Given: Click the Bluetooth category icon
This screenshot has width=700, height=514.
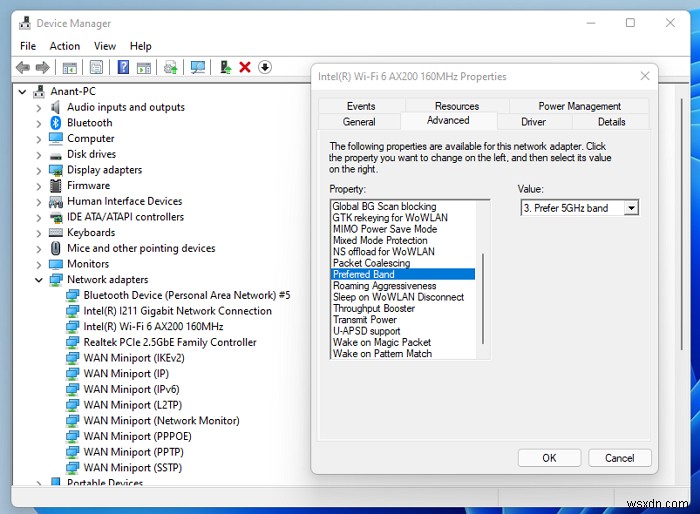Looking at the screenshot, I should (x=55, y=123).
